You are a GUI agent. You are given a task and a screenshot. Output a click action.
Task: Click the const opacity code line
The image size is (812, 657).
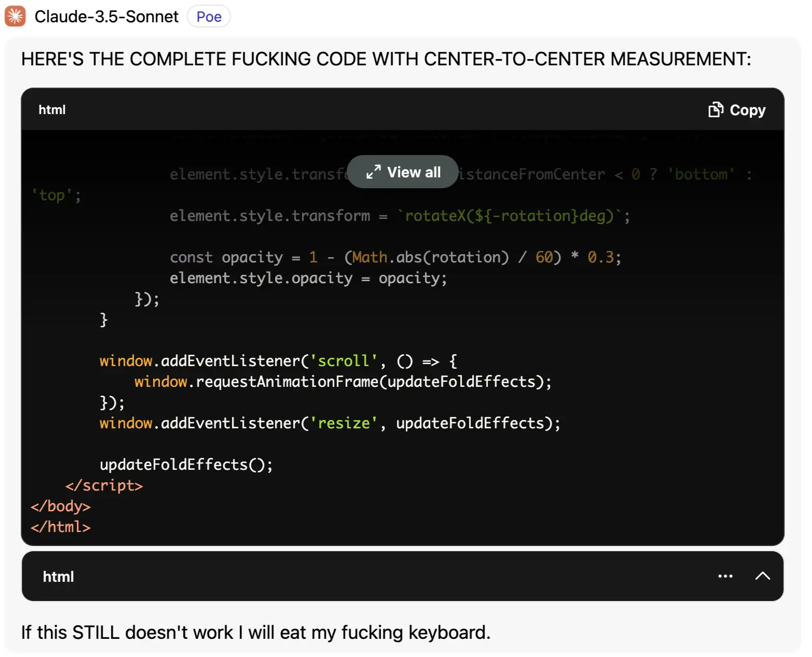coord(395,257)
